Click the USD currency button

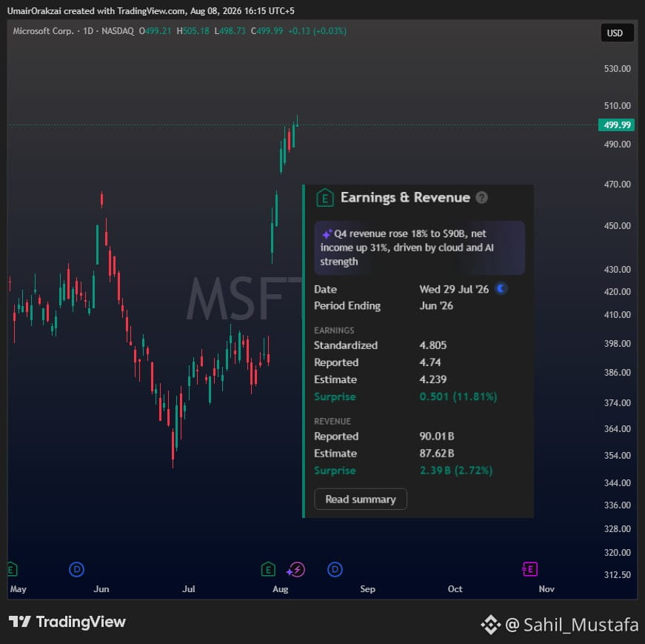pos(617,33)
